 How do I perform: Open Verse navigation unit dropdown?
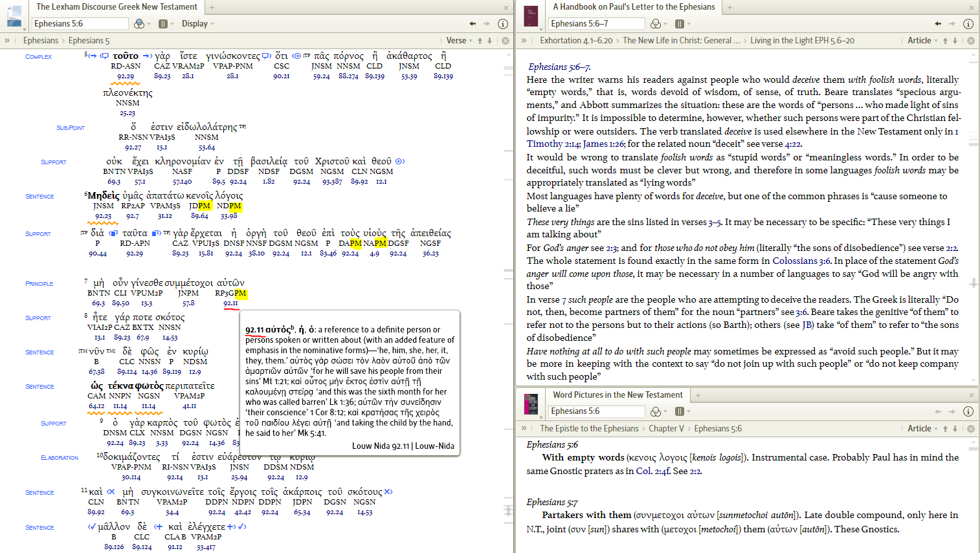point(459,40)
